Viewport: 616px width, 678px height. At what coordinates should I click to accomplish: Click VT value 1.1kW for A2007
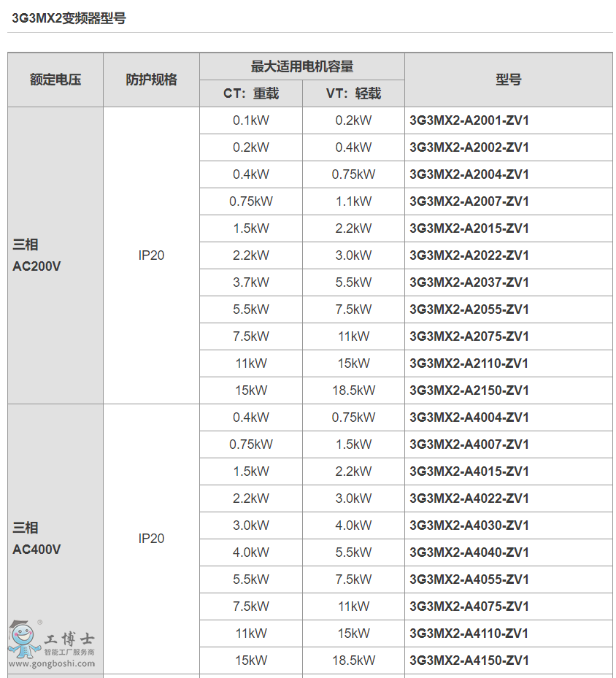point(353,201)
